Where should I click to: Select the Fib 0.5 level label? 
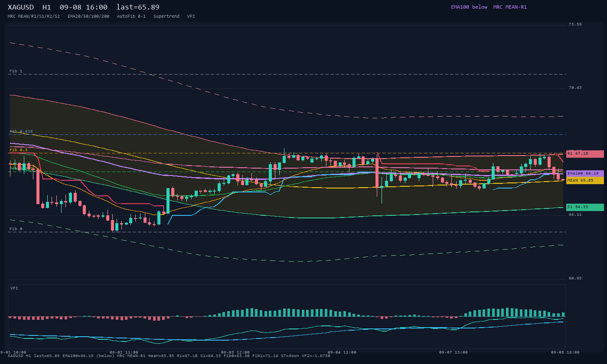click(19, 150)
